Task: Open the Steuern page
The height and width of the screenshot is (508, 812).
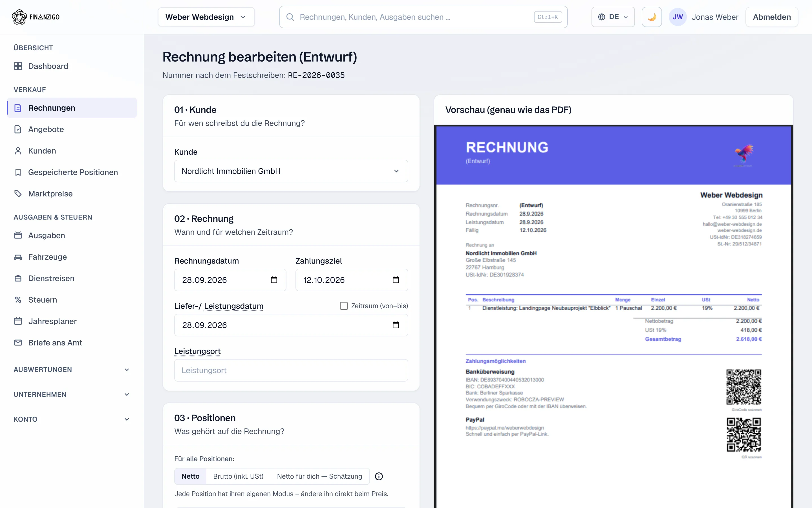Action: (72, 300)
